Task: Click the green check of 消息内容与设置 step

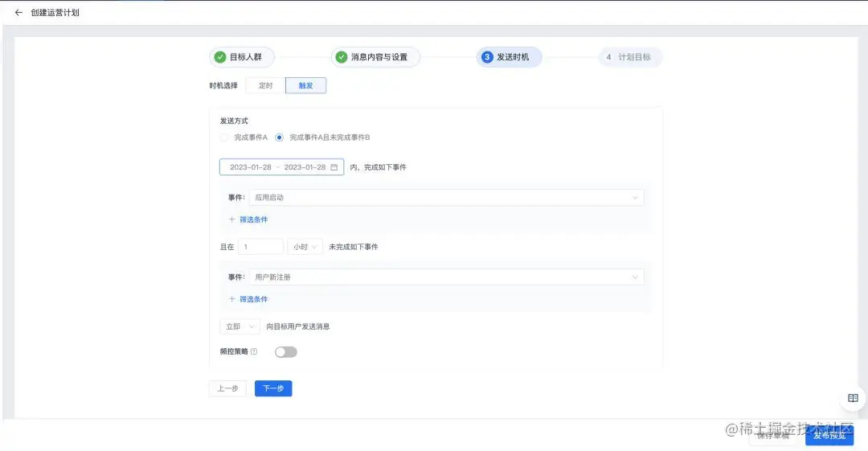Action: [x=342, y=57]
